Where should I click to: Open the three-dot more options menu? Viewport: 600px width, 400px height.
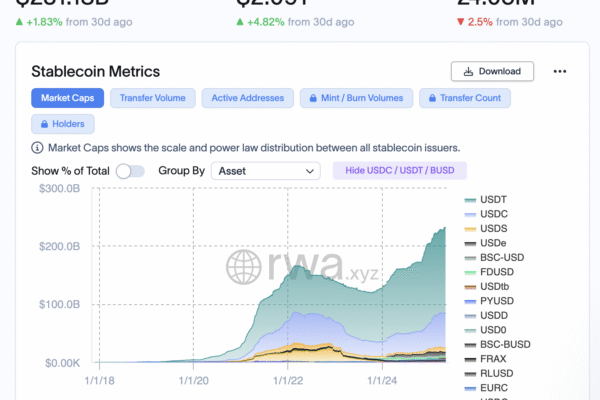559,71
